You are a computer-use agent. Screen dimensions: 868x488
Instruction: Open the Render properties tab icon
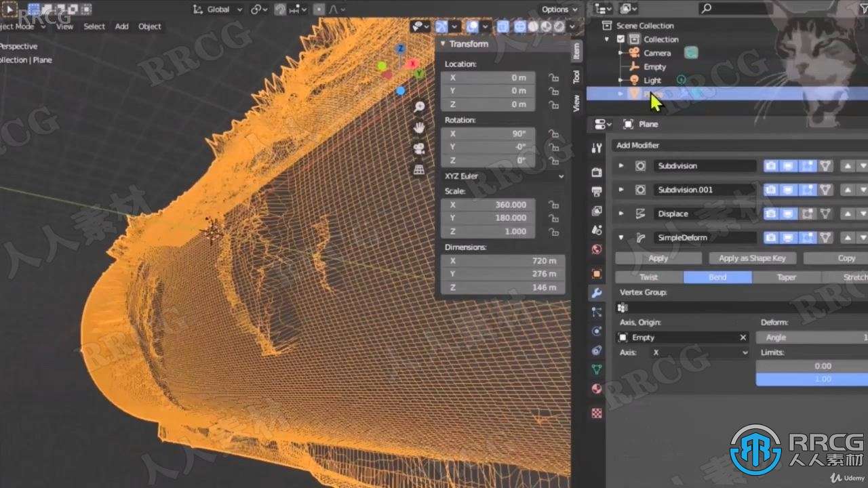597,172
